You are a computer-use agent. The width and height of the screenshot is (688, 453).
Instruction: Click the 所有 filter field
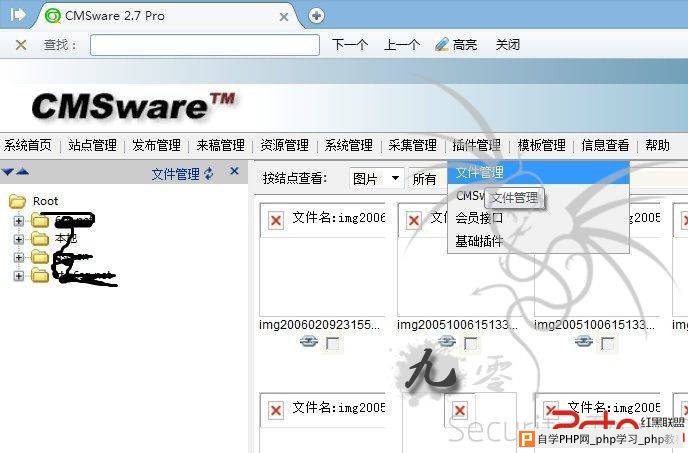point(427,179)
